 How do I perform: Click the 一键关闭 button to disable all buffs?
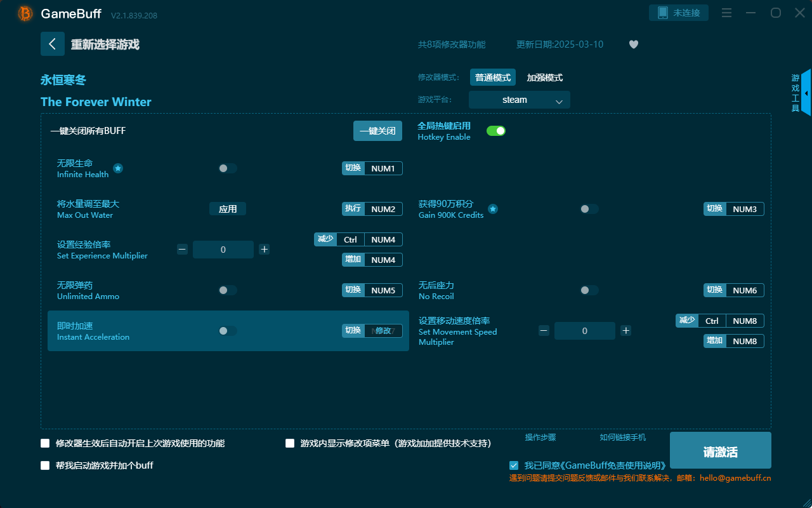377,131
